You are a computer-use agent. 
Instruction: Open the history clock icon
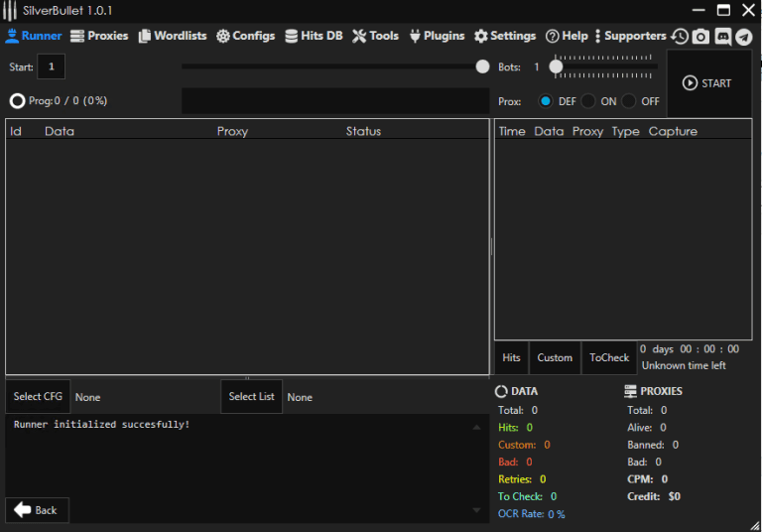pos(680,37)
